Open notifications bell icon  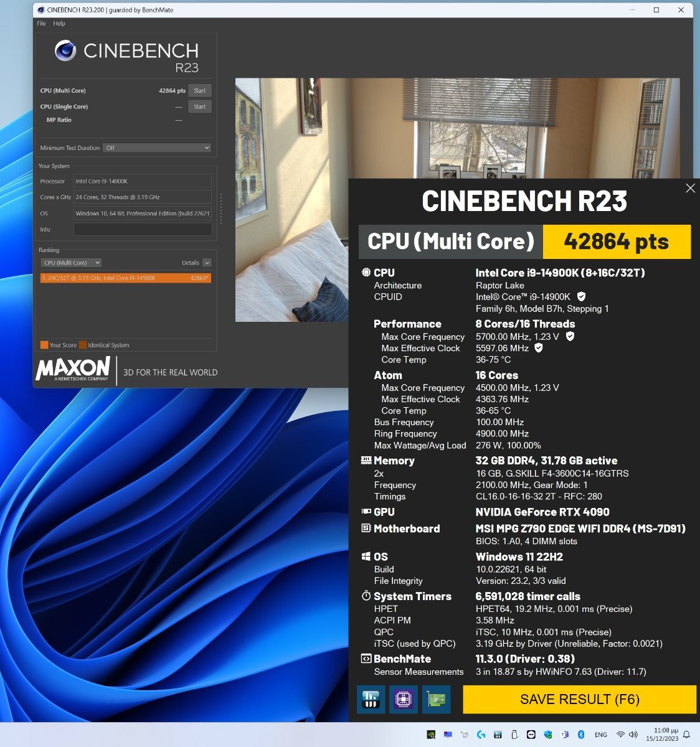tap(686, 735)
